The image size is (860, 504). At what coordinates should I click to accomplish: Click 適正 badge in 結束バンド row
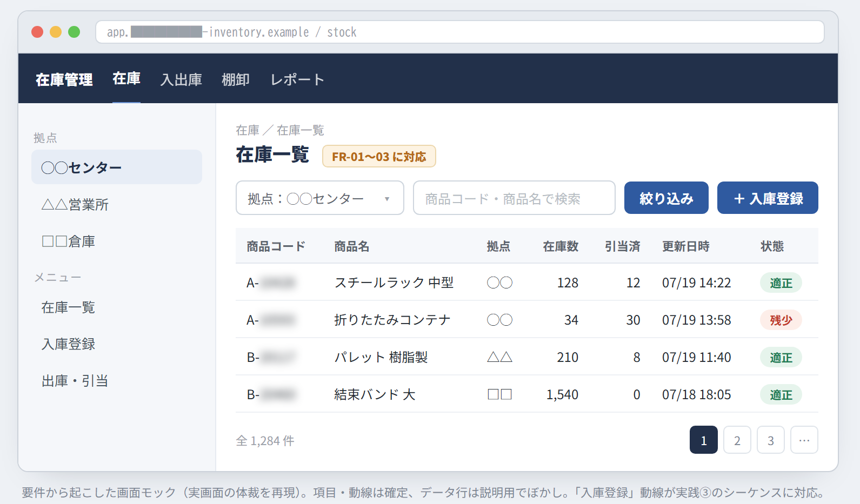[781, 394]
